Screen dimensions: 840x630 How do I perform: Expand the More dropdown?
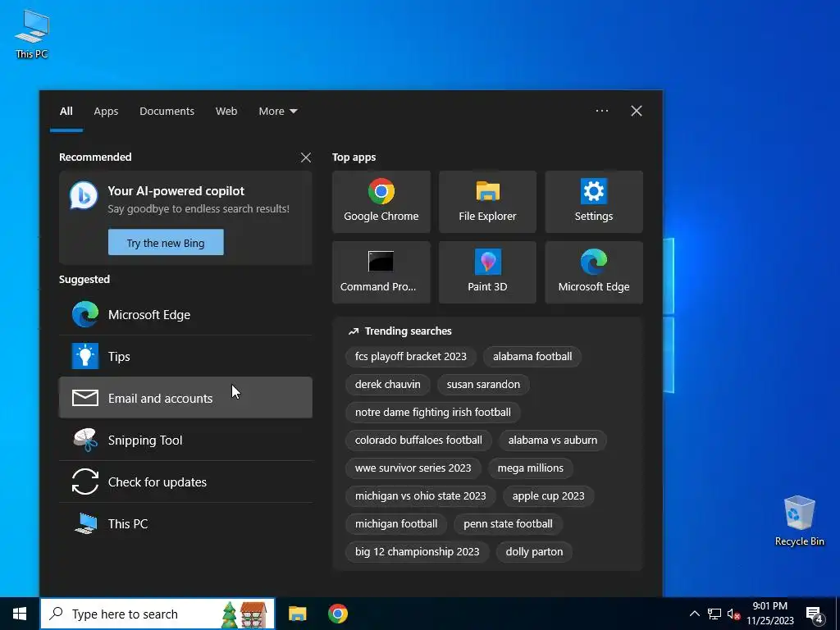tap(277, 112)
